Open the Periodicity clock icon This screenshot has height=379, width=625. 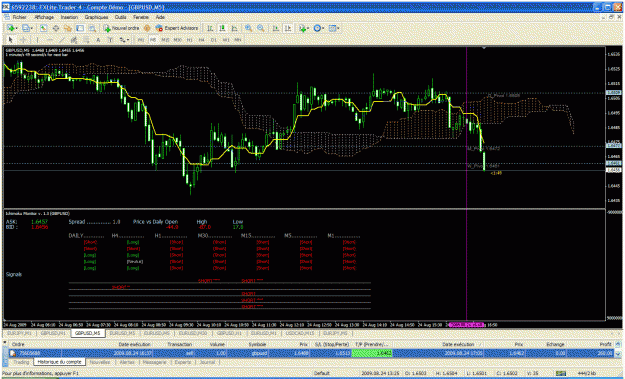click(317, 28)
